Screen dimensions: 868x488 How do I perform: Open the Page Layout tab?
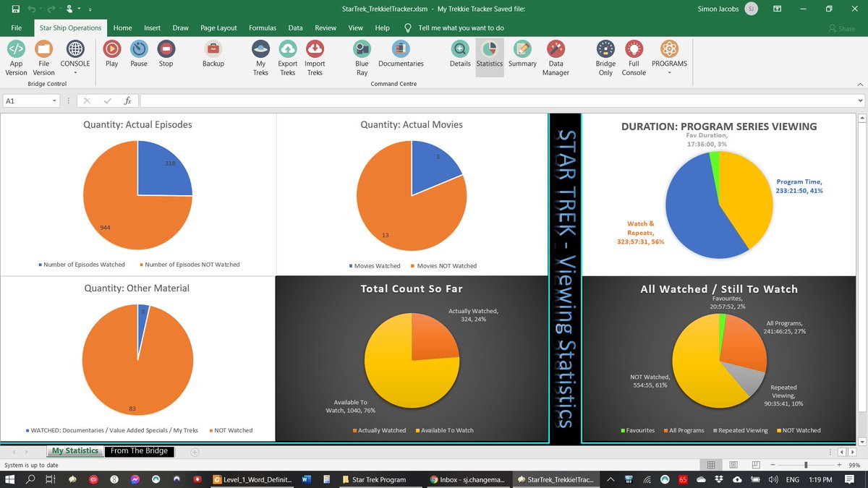pos(218,28)
